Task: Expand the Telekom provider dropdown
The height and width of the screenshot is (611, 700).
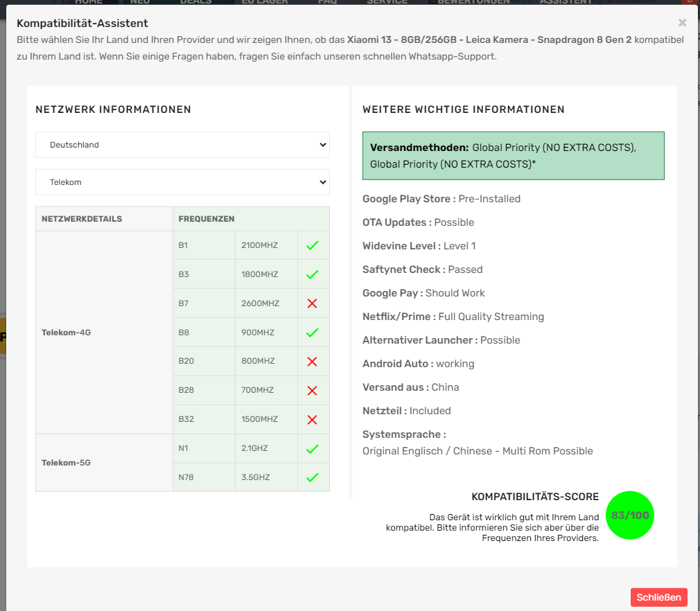Action: coord(182,182)
